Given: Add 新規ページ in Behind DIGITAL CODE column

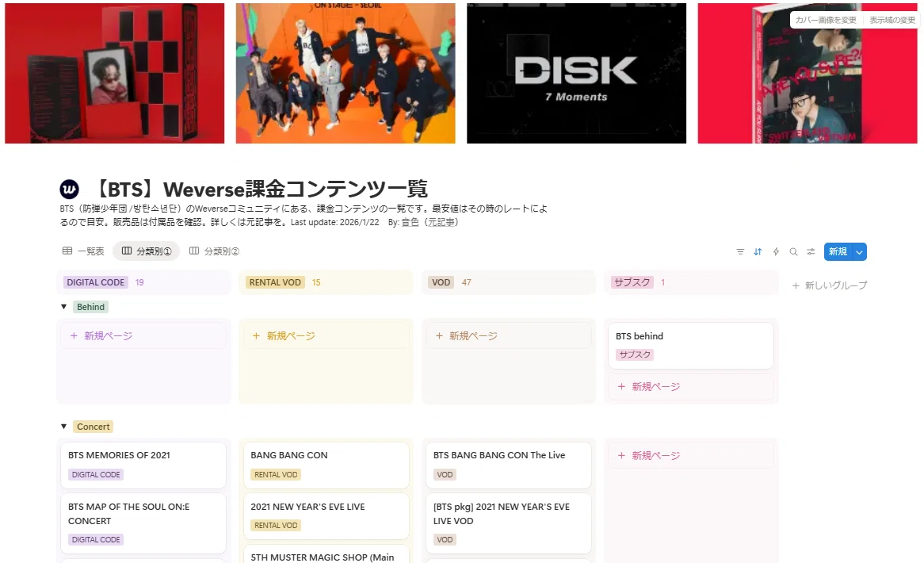Looking at the screenshot, I should click(x=143, y=336).
